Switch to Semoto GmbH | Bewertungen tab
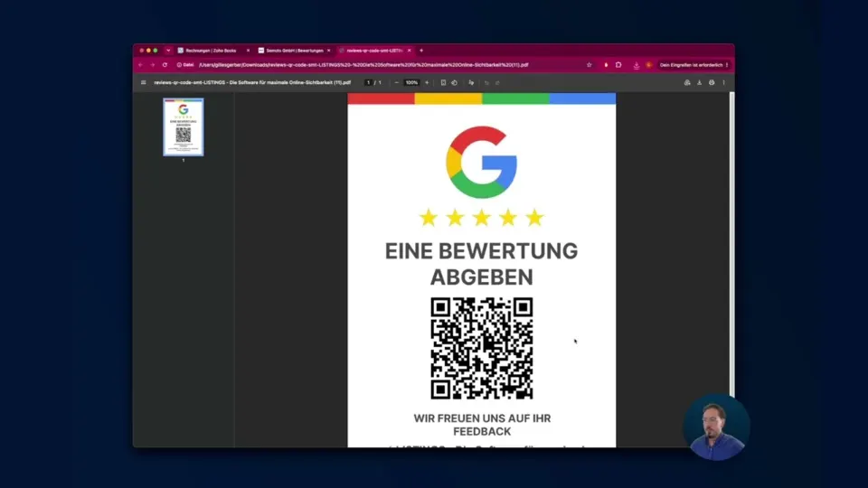This screenshot has width=868, height=488. coord(295,51)
